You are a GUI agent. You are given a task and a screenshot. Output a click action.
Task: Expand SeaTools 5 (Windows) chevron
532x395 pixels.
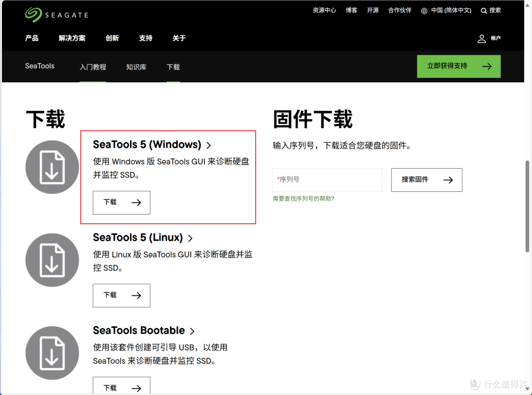pyautogui.click(x=209, y=145)
